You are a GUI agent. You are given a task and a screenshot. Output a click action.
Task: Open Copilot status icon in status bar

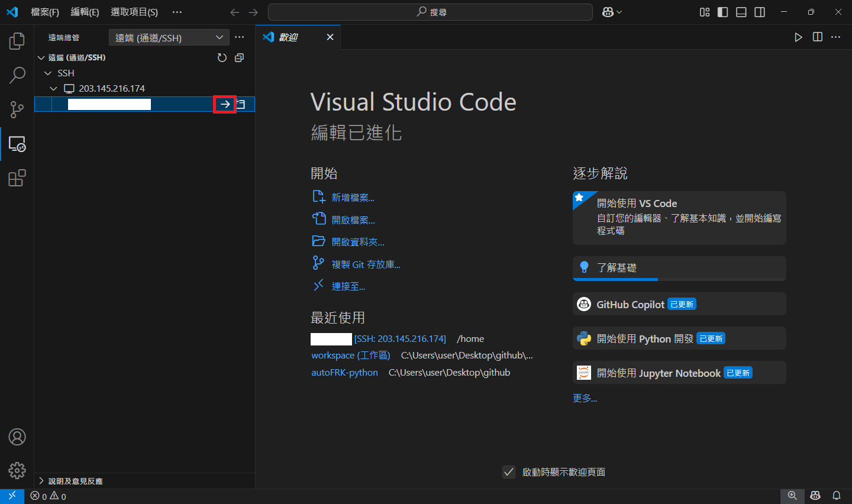pyautogui.click(x=815, y=496)
